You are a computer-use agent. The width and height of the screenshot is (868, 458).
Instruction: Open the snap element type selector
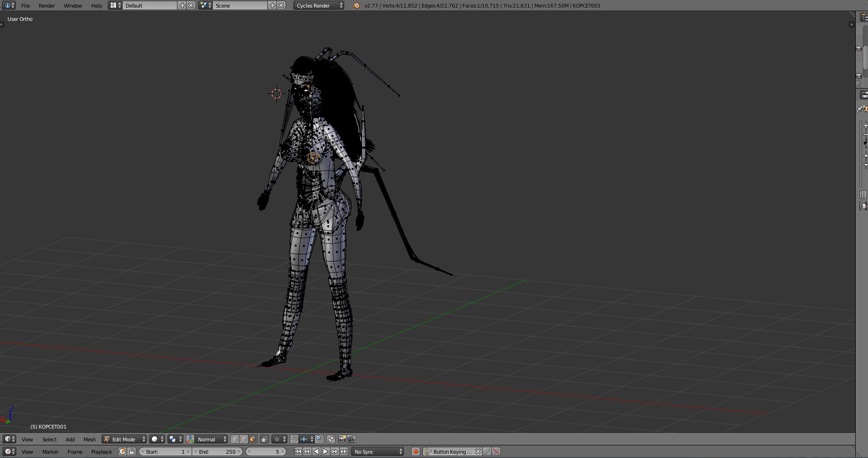click(307, 439)
